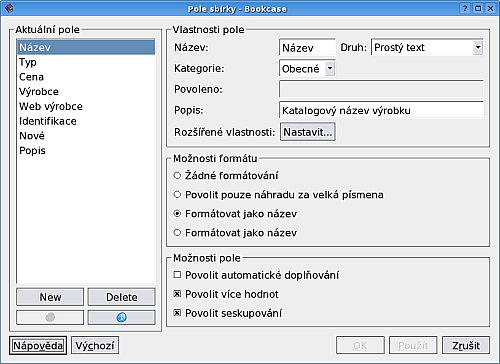The height and width of the screenshot is (364, 500).
Task: Expand the Kategorie combo box showing Obecné
Action: (307, 68)
